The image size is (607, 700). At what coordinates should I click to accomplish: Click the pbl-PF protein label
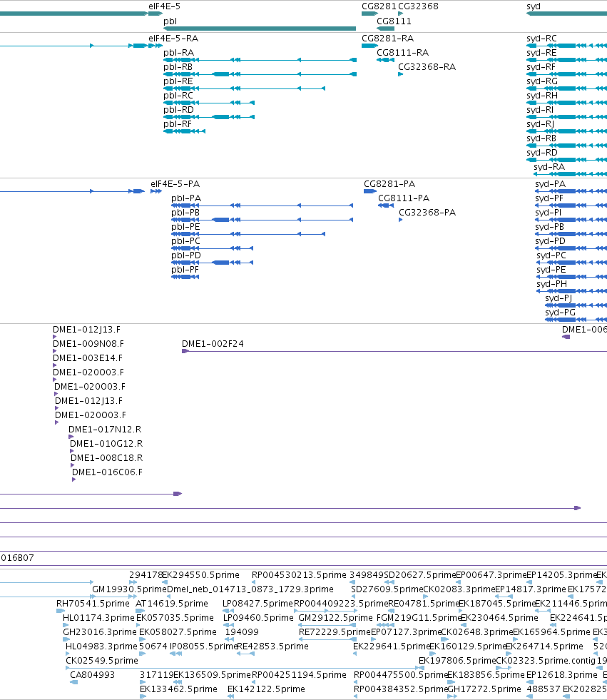185,270
